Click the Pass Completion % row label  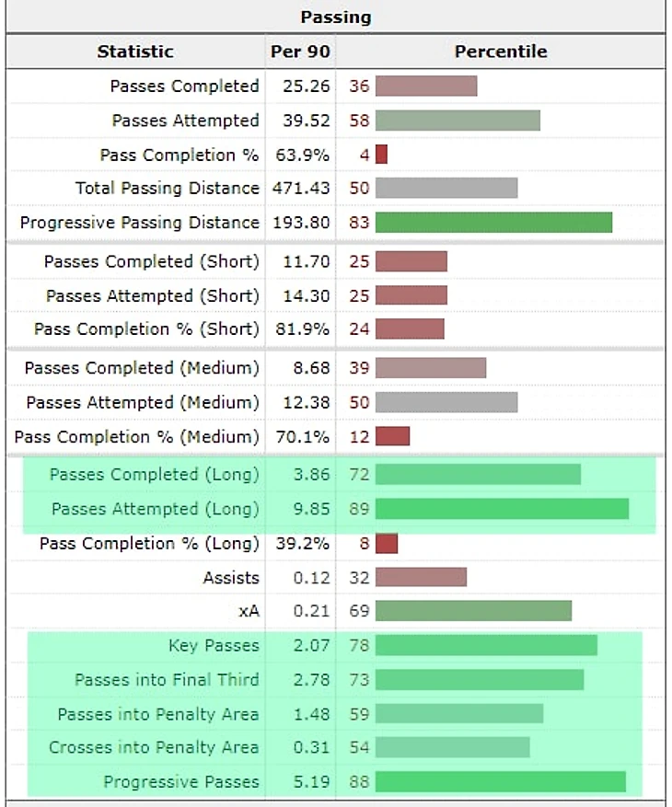(180, 155)
